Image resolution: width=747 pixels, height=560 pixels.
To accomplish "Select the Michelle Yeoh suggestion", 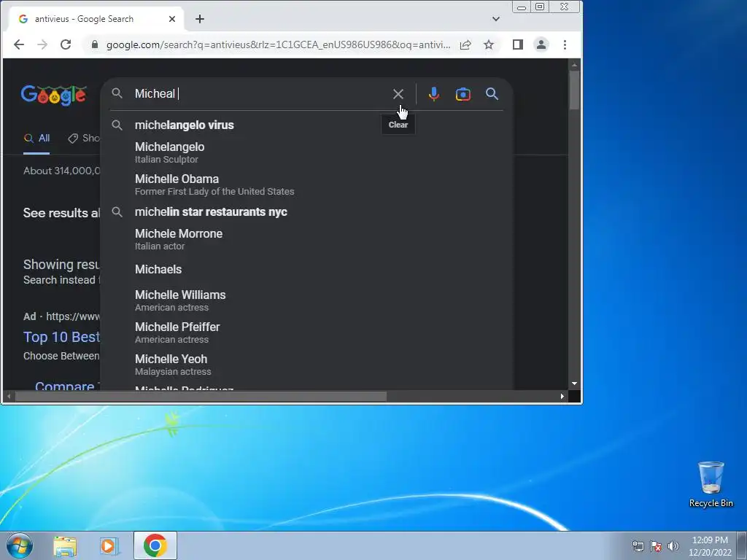I will (306, 365).
